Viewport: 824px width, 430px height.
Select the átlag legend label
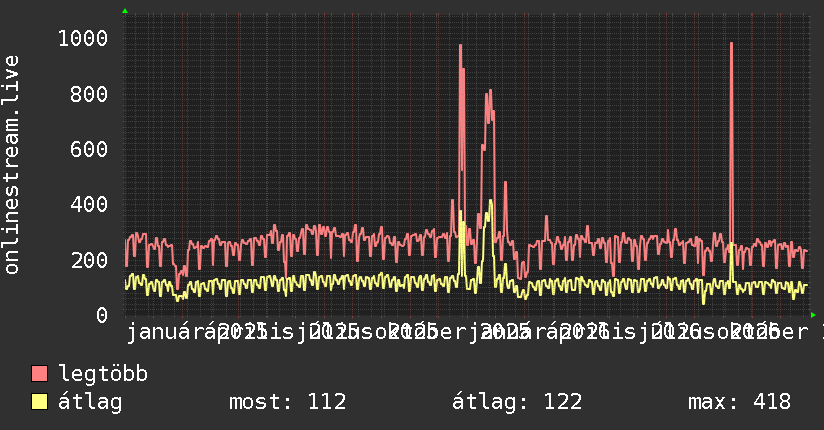[90, 402]
